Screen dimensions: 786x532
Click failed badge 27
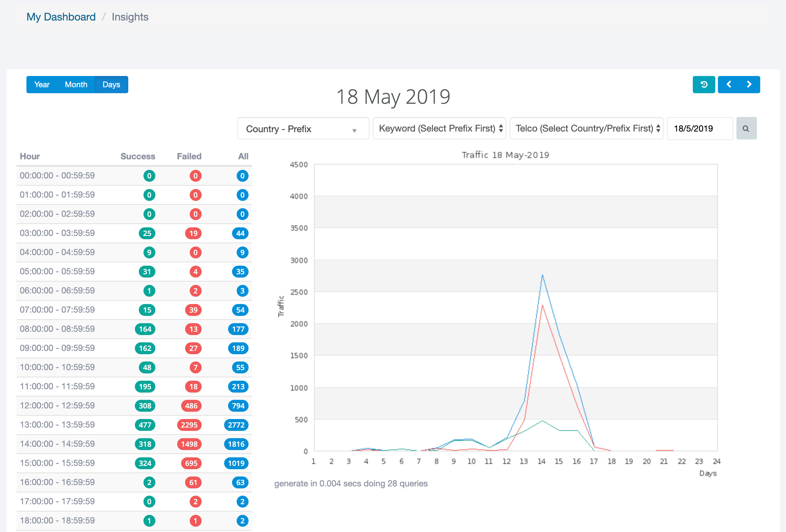click(193, 348)
